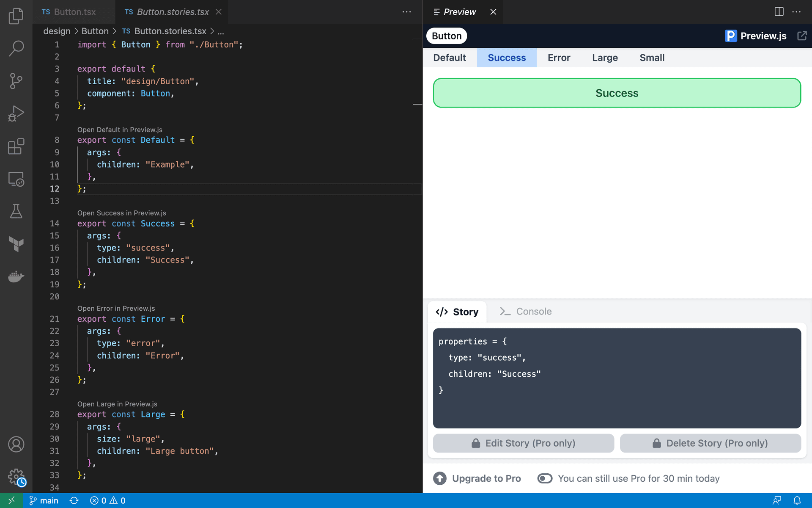Open the Docker view in the sidebar
Image resolution: width=812 pixels, height=508 pixels.
coord(16,277)
